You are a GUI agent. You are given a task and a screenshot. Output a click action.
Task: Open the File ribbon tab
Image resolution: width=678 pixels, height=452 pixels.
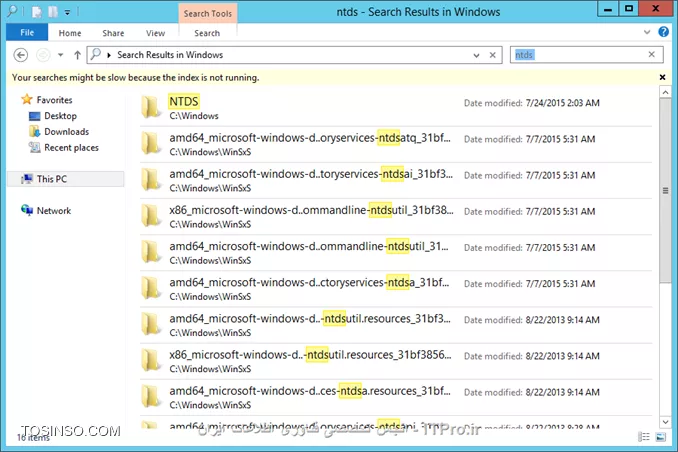[27, 32]
